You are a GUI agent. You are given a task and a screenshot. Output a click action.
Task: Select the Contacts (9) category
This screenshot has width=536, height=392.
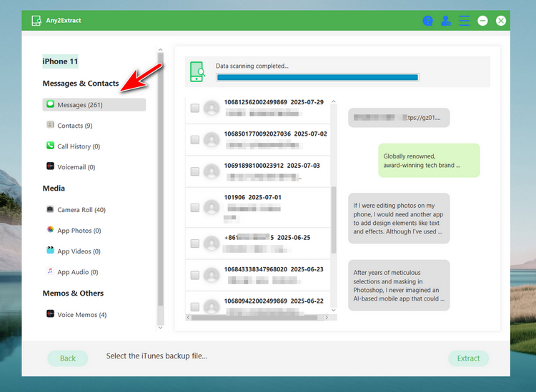point(74,126)
